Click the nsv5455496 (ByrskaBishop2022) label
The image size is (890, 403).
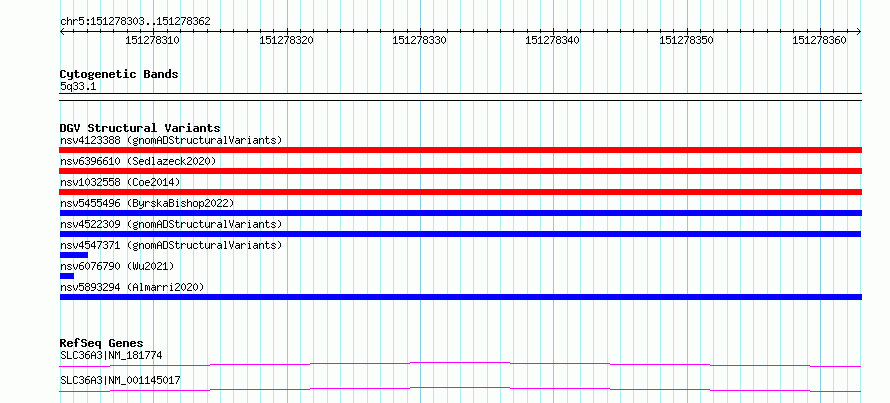146,203
